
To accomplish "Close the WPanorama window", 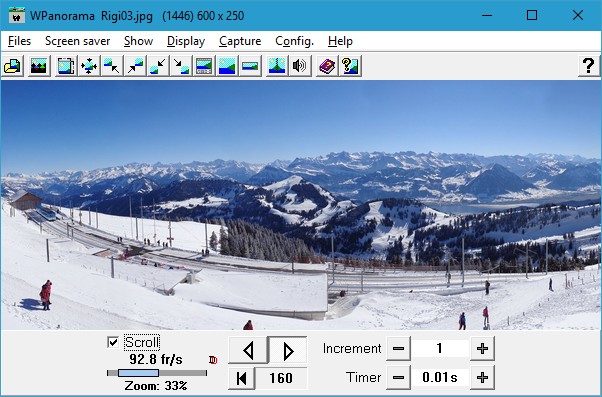I will coord(577,15).
